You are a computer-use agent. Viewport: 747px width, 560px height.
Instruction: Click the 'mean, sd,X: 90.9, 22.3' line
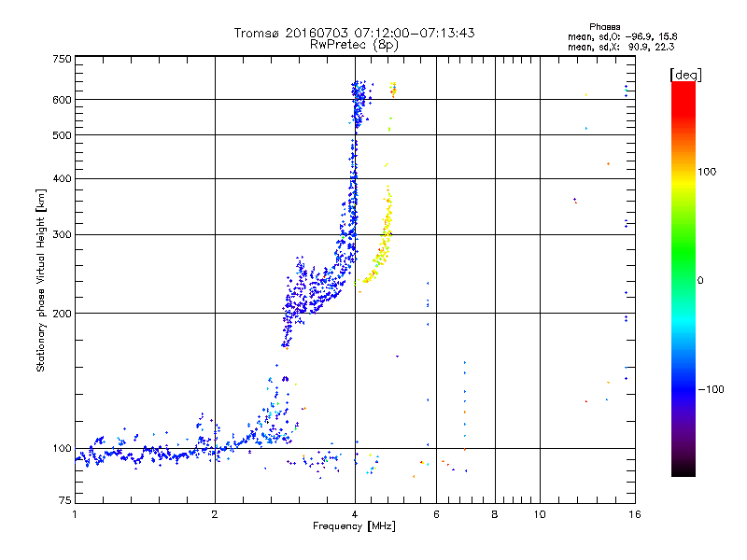621,47
